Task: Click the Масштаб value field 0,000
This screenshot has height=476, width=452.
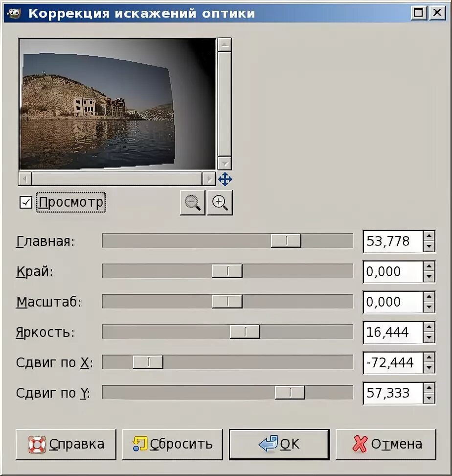Action: coord(393,302)
